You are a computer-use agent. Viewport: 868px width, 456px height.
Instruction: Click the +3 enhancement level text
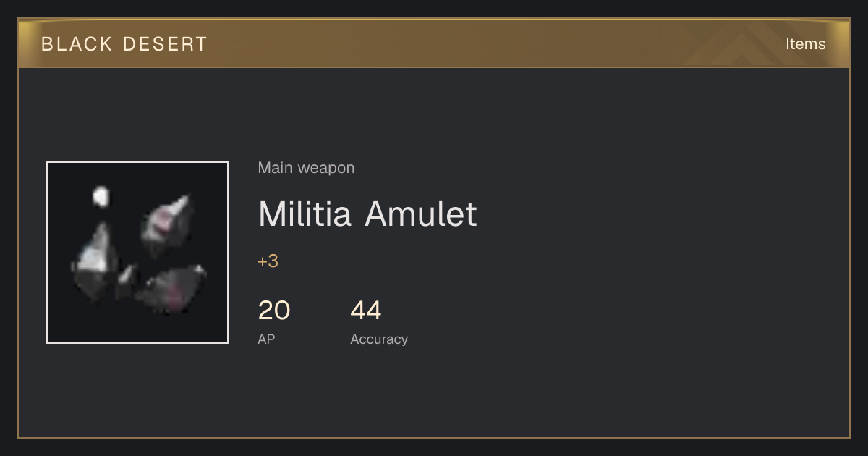click(x=268, y=261)
